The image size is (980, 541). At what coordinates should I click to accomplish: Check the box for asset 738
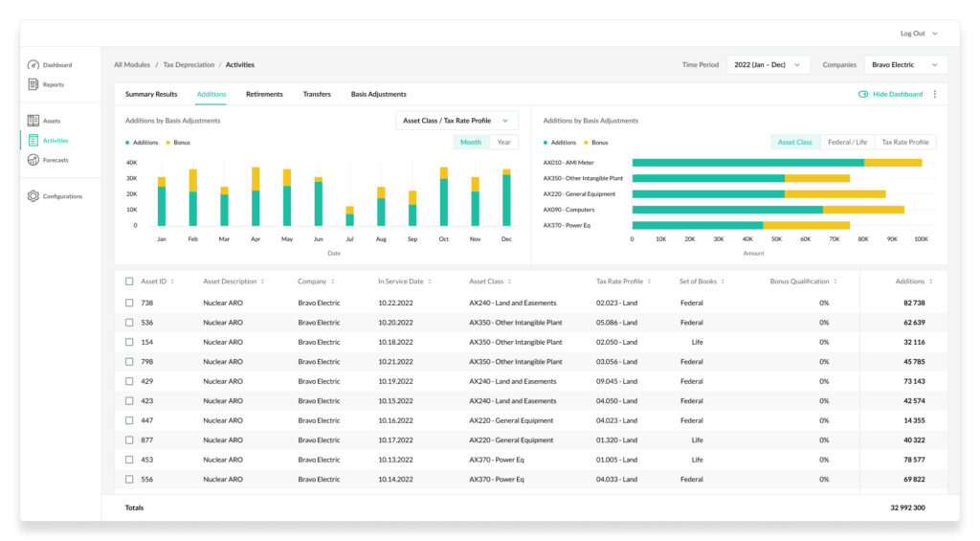(x=129, y=303)
